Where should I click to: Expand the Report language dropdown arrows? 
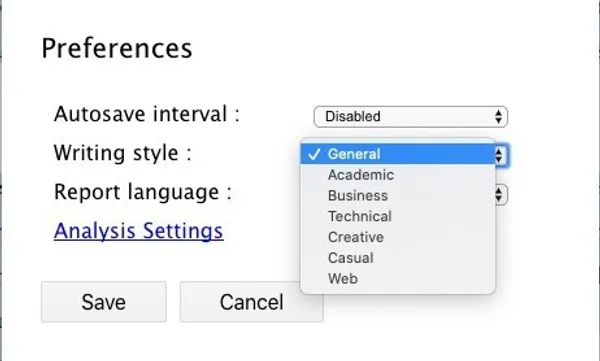click(499, 195)
